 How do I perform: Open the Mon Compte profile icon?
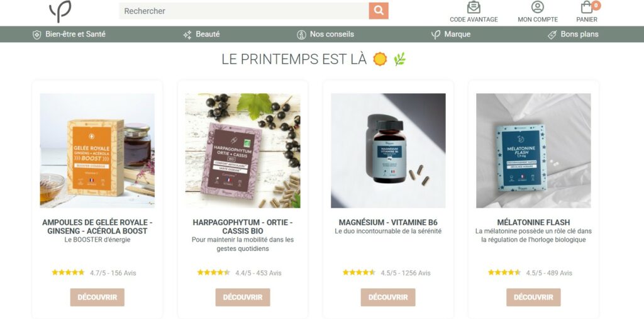(x=537, y=7)
